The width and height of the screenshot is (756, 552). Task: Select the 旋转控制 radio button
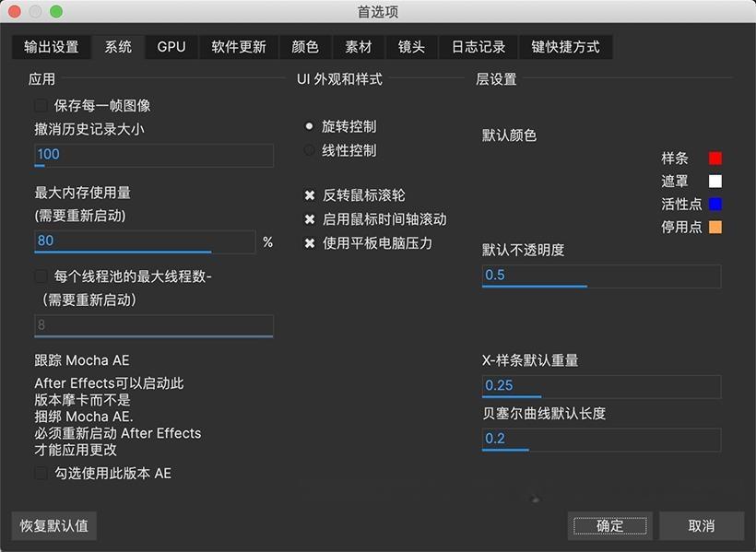click(x=309, y=128)
